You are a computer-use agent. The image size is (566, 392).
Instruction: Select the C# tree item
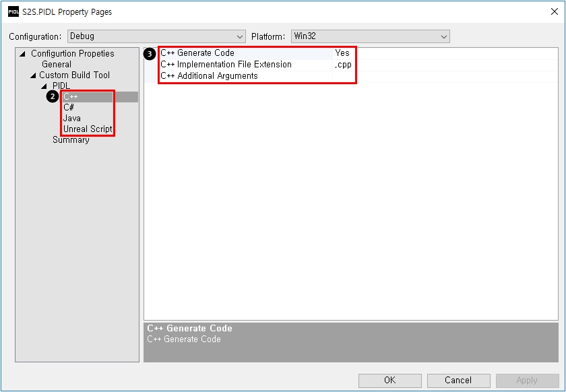click(x=69, y=108)
